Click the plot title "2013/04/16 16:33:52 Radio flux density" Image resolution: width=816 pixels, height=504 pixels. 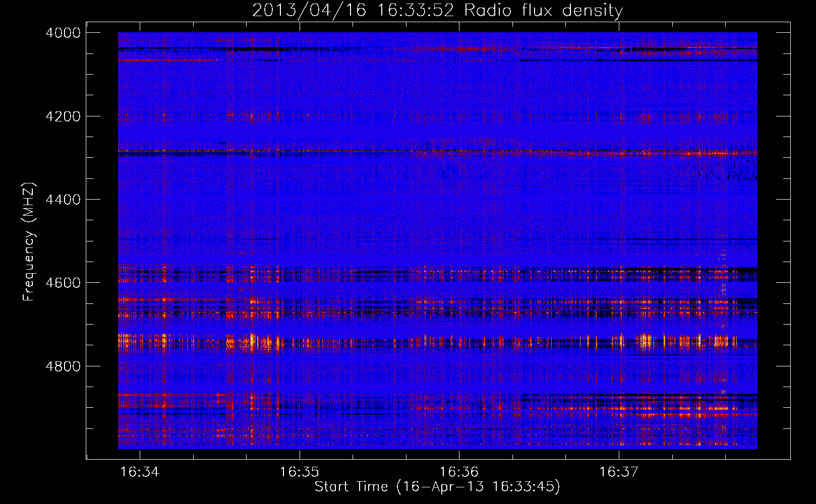(437, 11)
